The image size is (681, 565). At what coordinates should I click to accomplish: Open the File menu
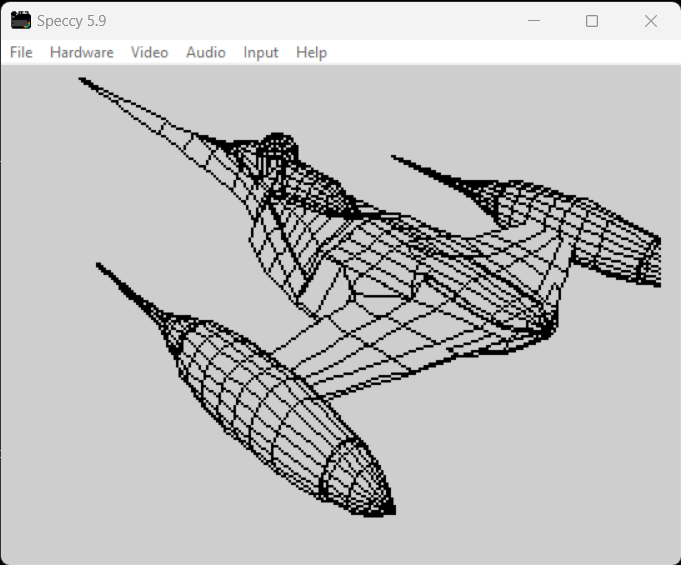(21, 52)
